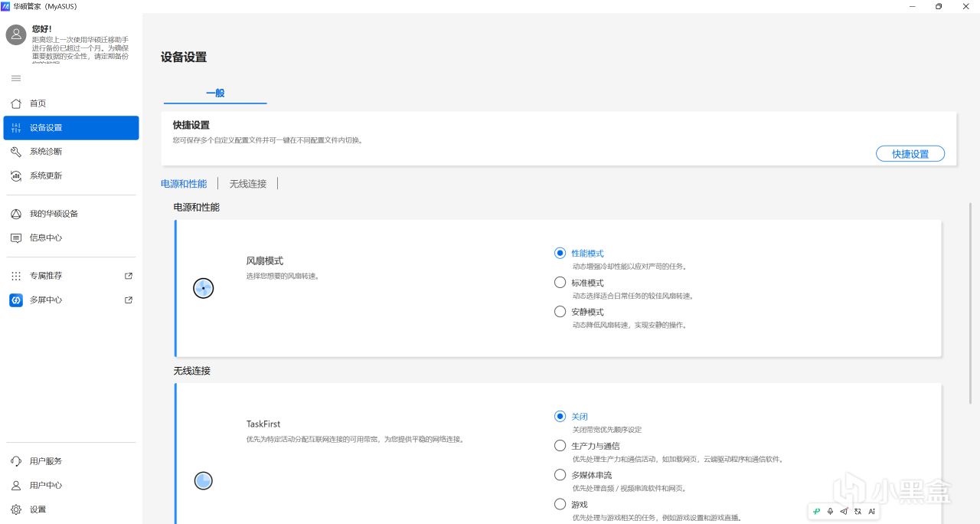Click the gear icon for 设置
The width and height of the screenshot is (980, 524).
coord(16,509)
